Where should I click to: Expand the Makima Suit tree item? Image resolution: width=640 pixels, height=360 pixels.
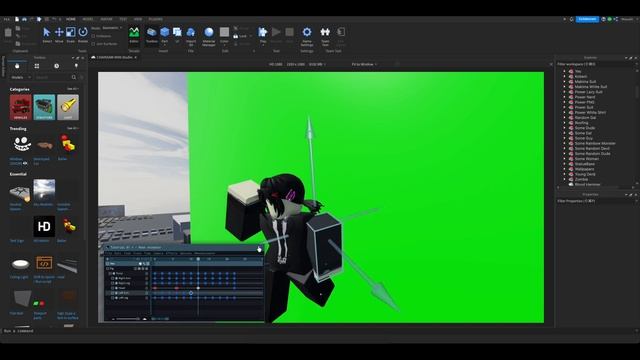coord(565,82)
